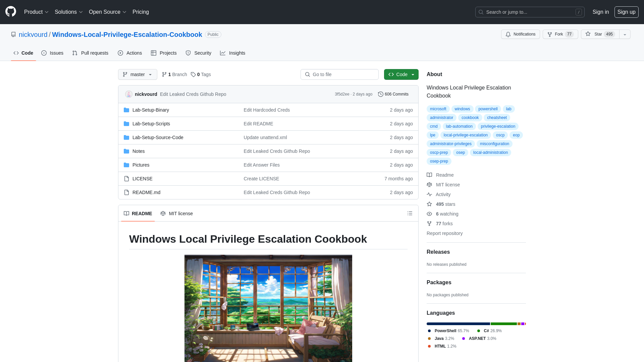Click the Lab-Setup-Scripts folder icon
Screen dimensions: 644x362
pos(126,124)
